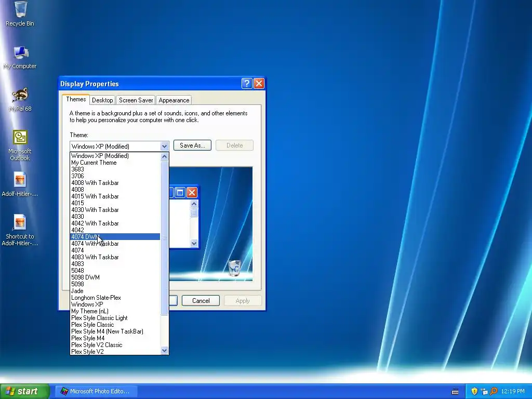
Task: Select '4074 With Taskbar' theme
Action: 115,244
